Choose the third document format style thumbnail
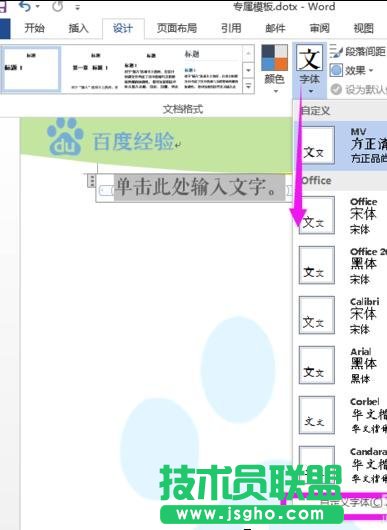The height and width of the screenshot is (530, 387). click(x=151, y=69)
